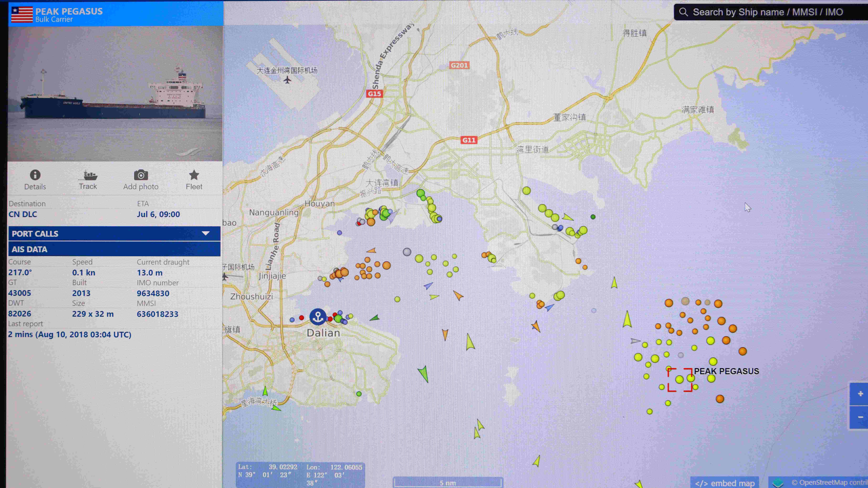Image resolution: width=868 pixels, height=488 pixels.
Task: Click the G11 road shield
Action: pos(469,140)
